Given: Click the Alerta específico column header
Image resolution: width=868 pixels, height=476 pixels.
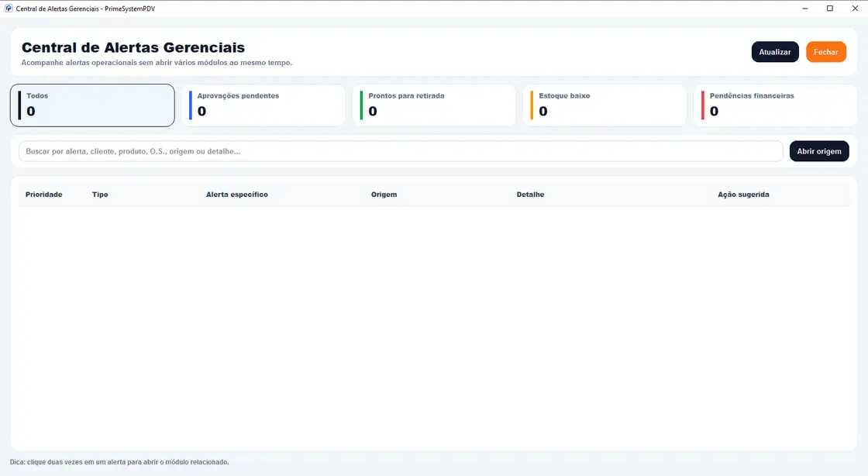Looking at the screenshot, I should click(x=237, y=195).
